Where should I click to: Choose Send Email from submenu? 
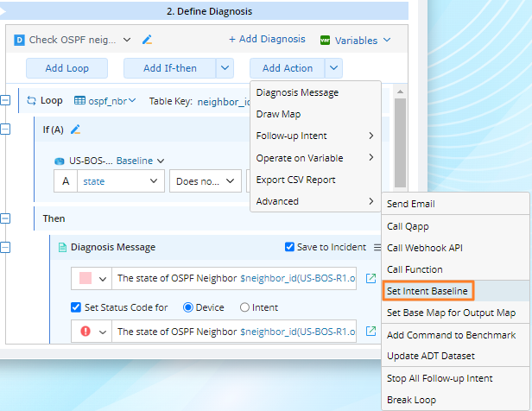[456, 204]
